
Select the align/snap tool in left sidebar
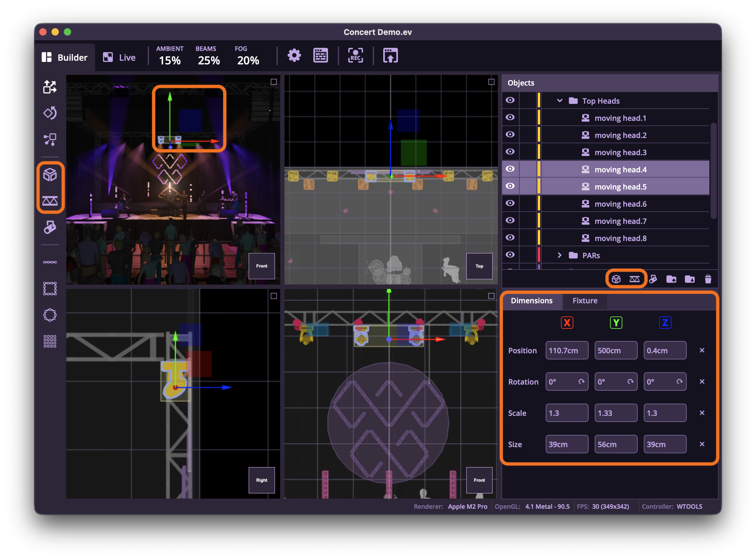tap(50, 139)
